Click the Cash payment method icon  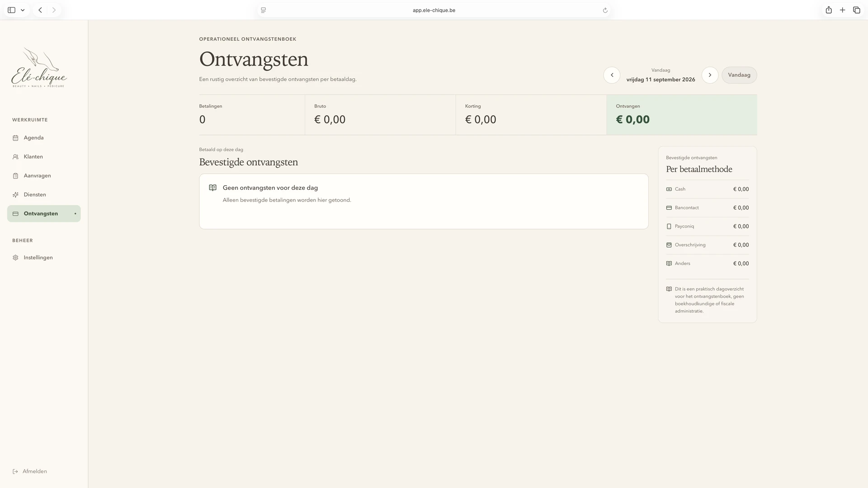669,189
